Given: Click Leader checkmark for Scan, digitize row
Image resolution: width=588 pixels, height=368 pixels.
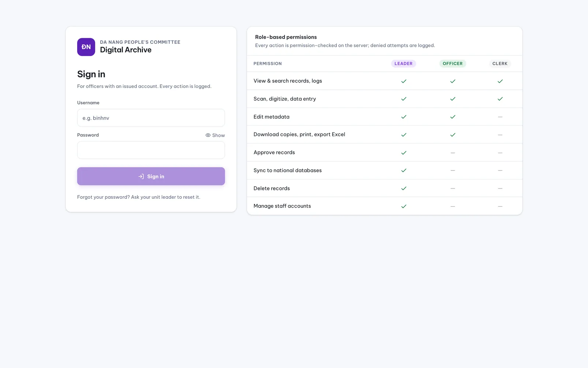Looking at the screenshot, I should tap(404, 99).
